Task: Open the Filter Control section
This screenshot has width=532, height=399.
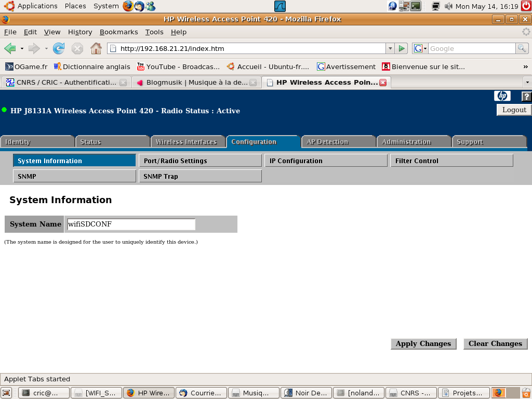Action: coord(451,161)
